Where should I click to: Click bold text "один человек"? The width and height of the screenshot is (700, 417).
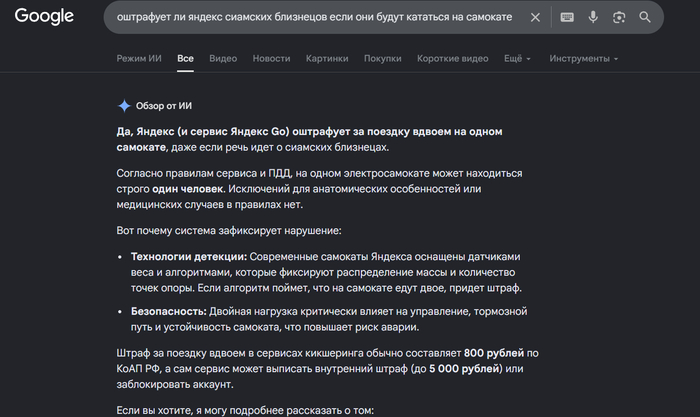pos(188,189)
